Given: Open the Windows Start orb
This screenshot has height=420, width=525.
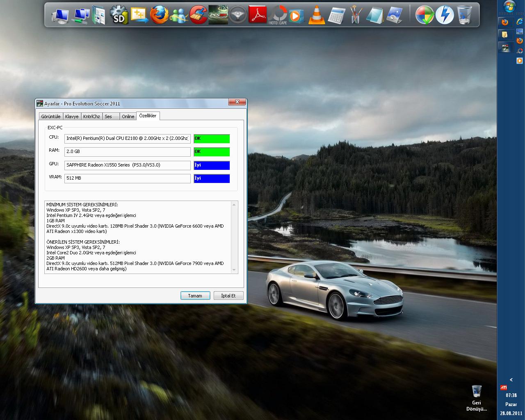Looking at the screenshot, I should [509, 6].
